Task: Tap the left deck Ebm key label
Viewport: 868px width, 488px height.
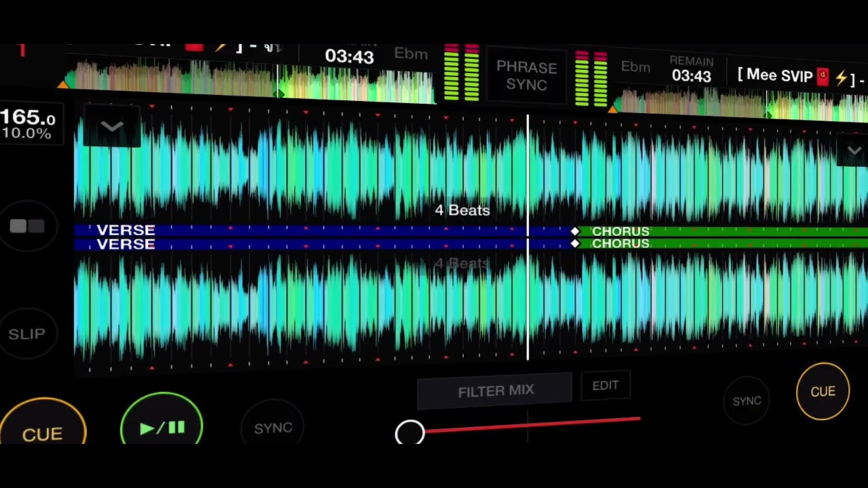Action: coord(411,54)
